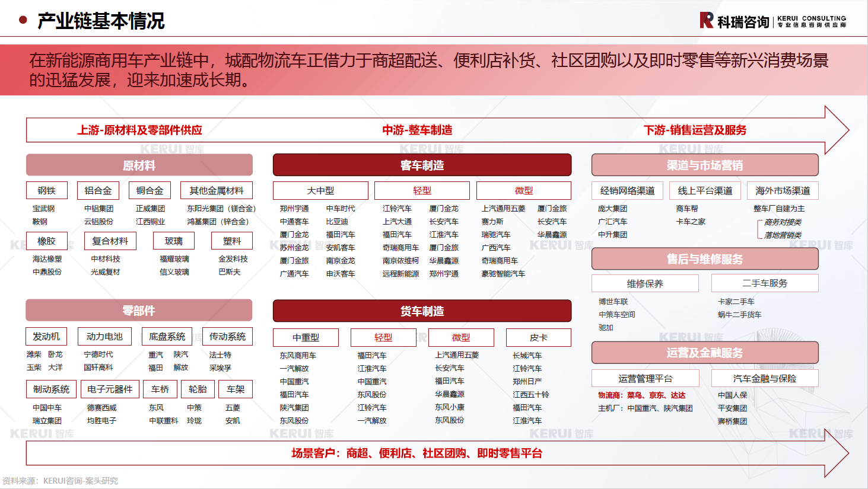This screenshot has width=868, height=489.
Task: Select the 运营及金融服务 section header
Action: (x=705, y=353)
